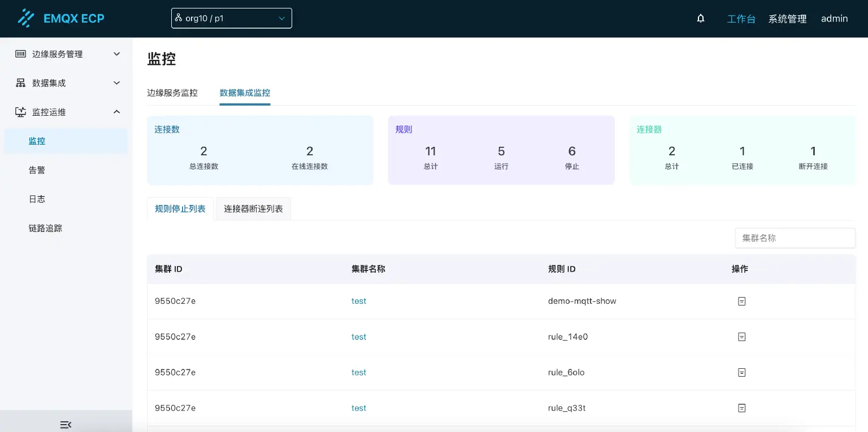Viewport: 868px width, 432px height.
Task: Select the 边缘服务管理 sidebar icon
Action: 20,54
